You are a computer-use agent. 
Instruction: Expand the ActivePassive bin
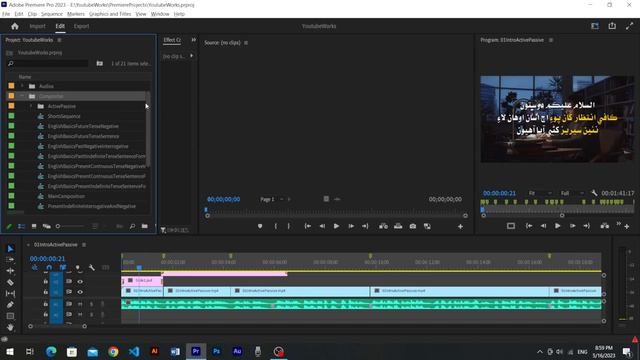tap(31, 106)
